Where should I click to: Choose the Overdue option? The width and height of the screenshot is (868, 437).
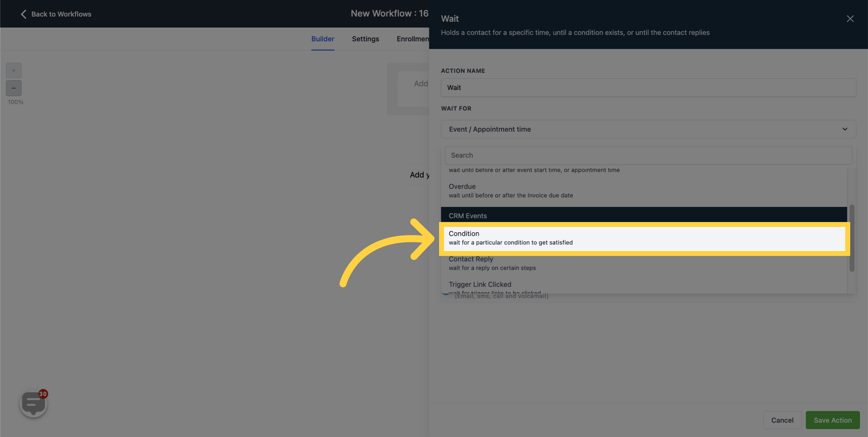pos(644,191)
